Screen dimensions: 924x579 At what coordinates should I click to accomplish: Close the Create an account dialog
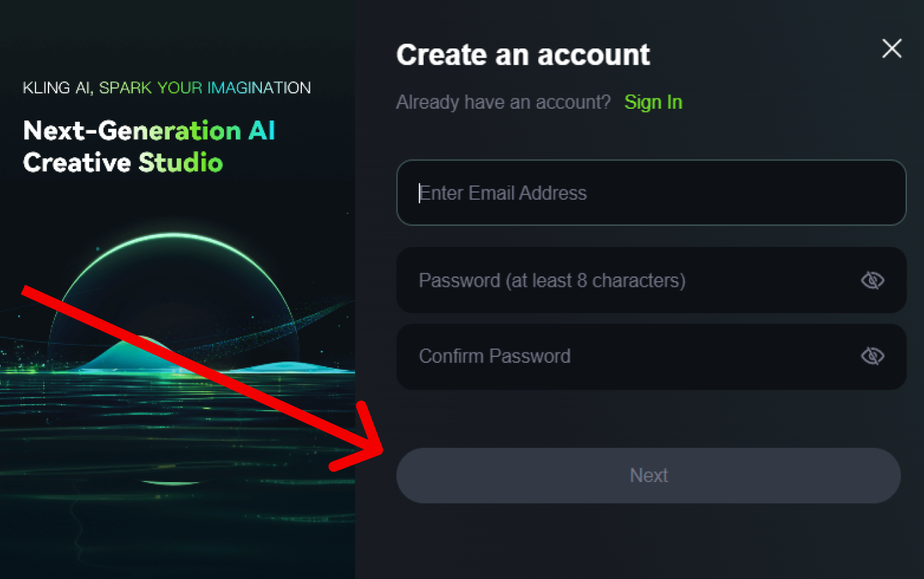[x=891, y=48]
